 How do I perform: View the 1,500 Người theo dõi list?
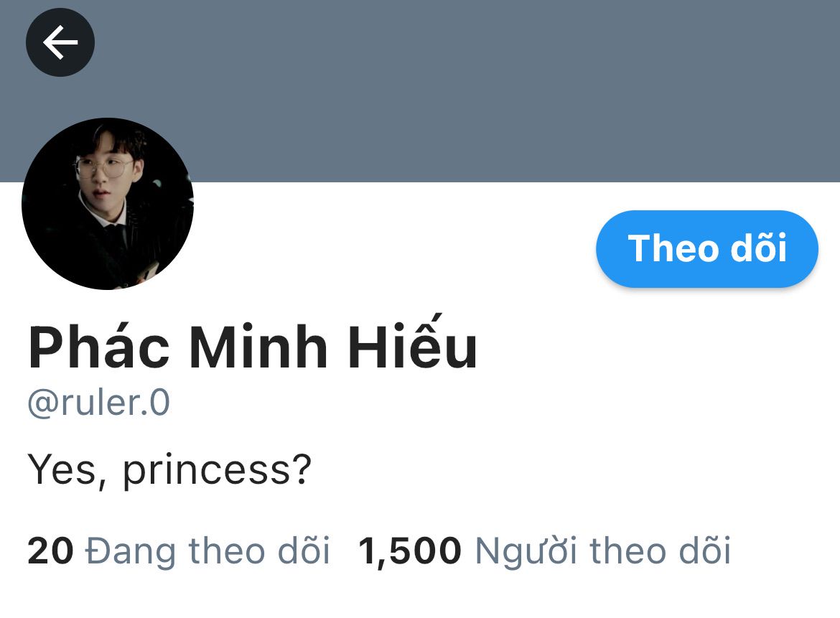[543, 551]
